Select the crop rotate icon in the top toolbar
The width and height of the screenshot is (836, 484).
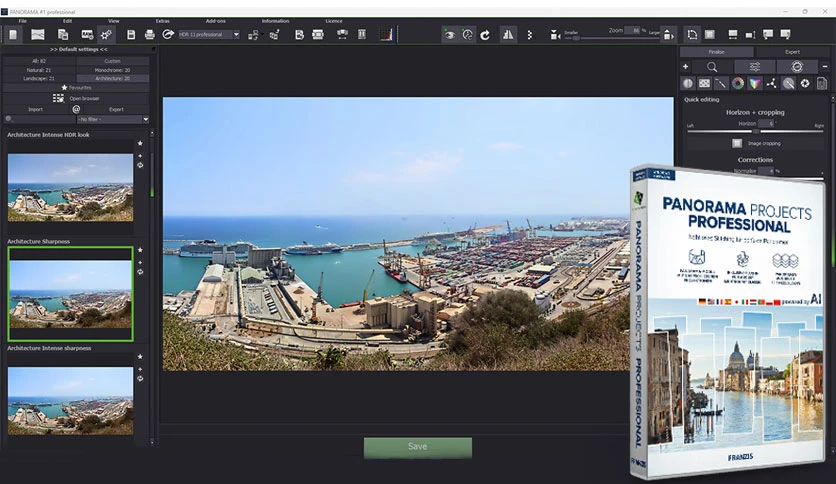point(692,35)
